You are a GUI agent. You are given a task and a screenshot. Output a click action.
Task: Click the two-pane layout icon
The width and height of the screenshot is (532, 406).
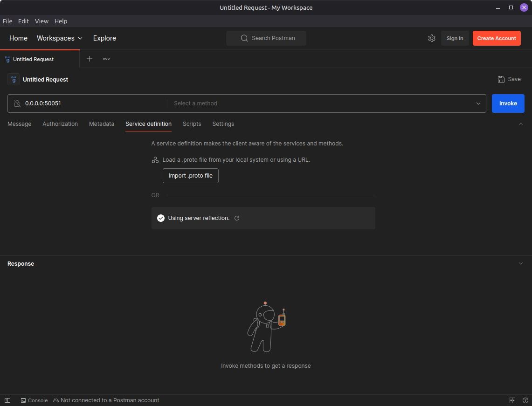coord(512,400)
